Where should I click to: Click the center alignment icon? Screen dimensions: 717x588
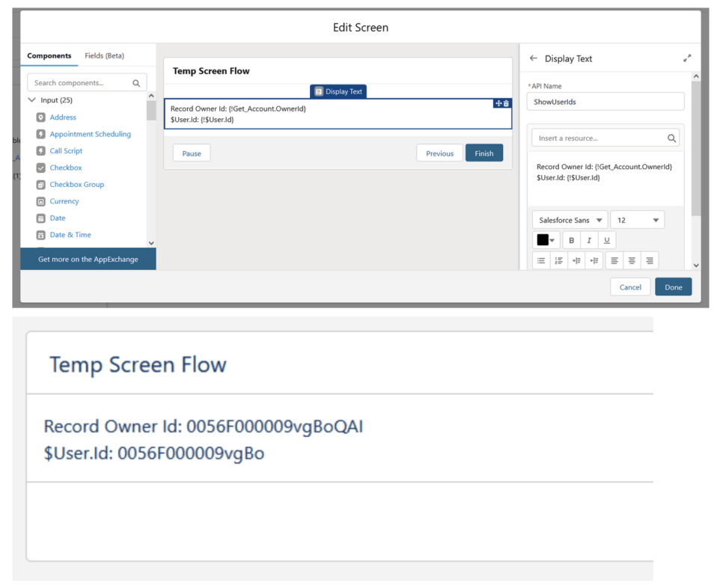tap(632, 260)
